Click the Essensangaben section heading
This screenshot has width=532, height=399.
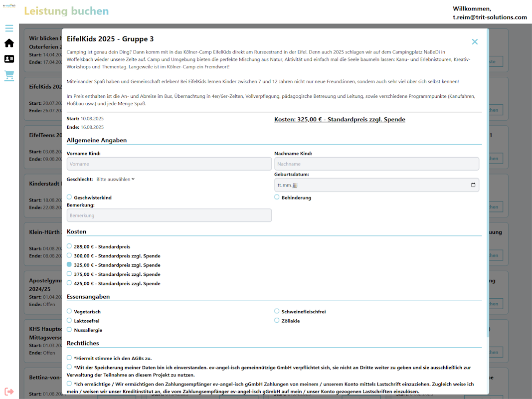[x=88, y=297]
